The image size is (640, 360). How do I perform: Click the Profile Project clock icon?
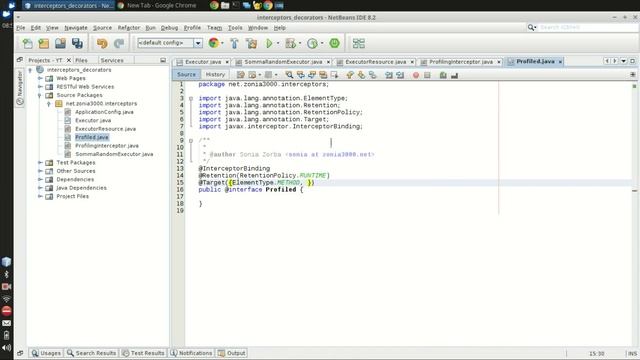coord(312,43)
